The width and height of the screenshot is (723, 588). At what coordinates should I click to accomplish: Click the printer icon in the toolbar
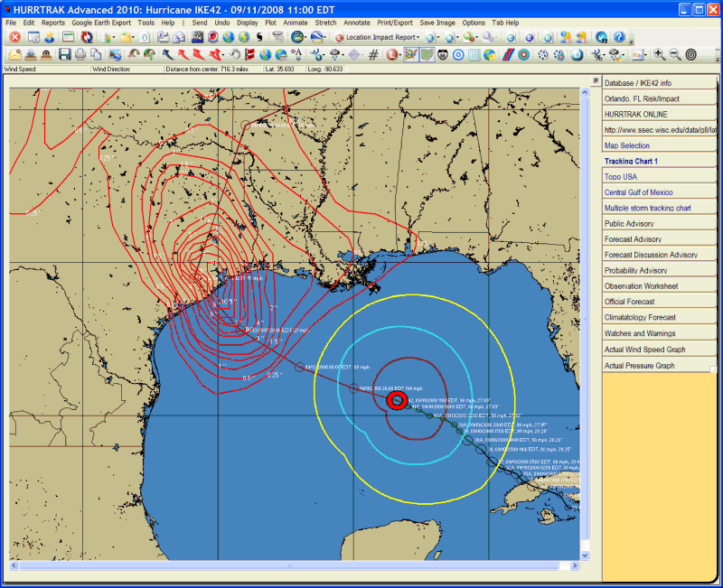click(80, 54)
